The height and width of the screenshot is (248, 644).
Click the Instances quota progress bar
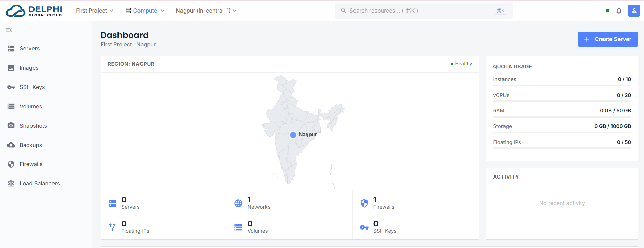point(562,86)
